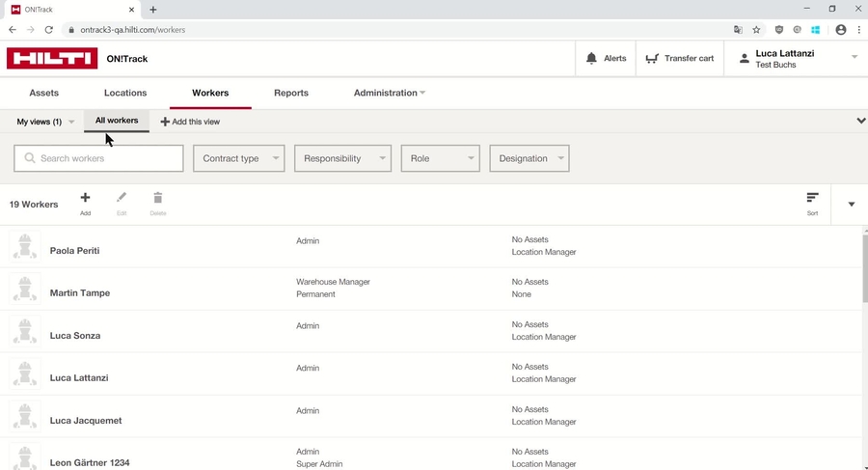Collapse the filter panel chevron
This screenshot has width=868, height=470.
pos(861,121)
